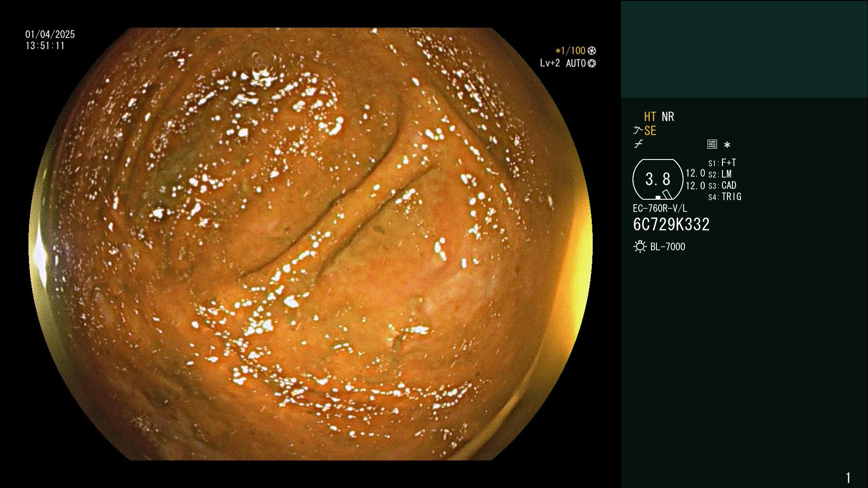Click the date 01/04/2025
Viewport: 868px width, 488px height.
click(x=50, y=34)
